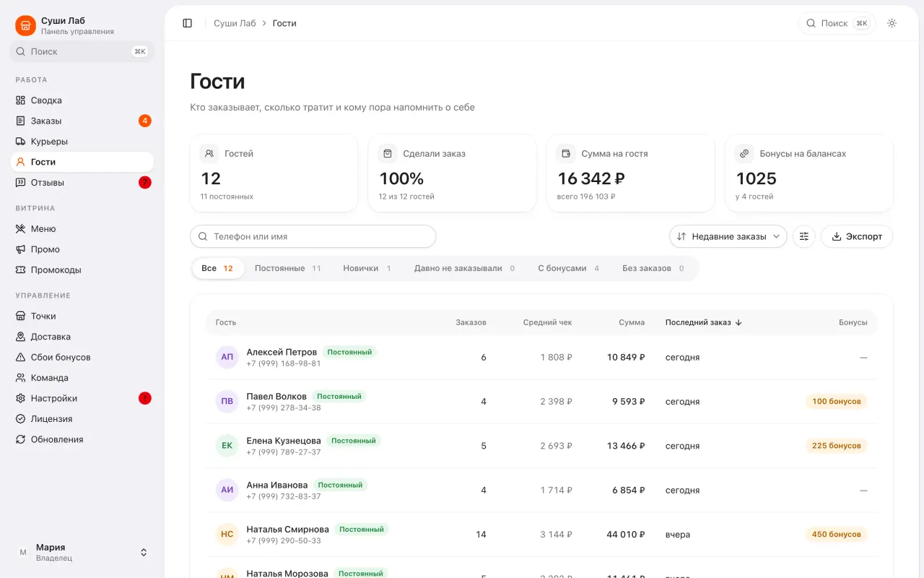Open Курьеры page
Viewport: 924px width, 578px height.
[x=82, y=142]
